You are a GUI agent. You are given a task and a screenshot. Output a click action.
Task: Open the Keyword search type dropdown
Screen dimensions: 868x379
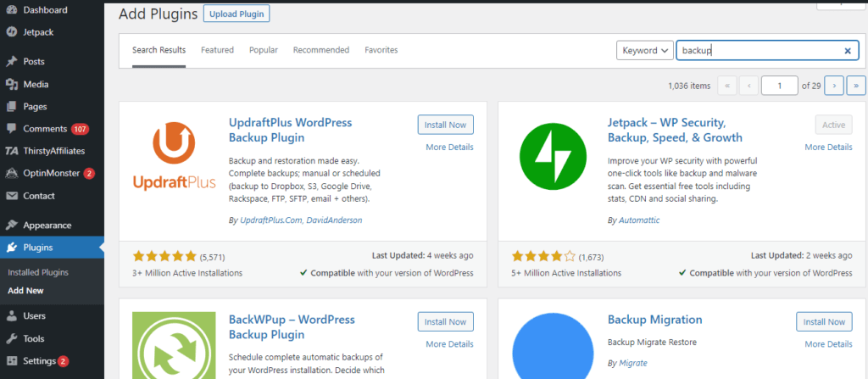645,50
